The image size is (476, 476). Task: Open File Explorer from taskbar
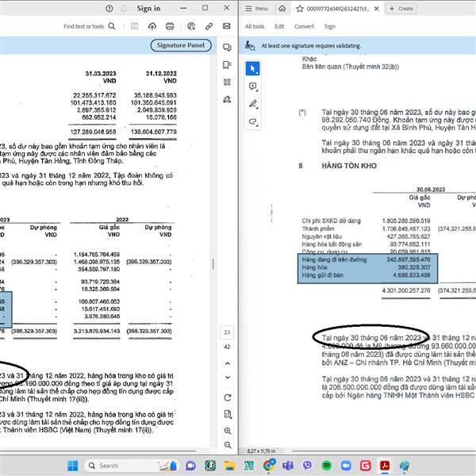pos(229,466)
